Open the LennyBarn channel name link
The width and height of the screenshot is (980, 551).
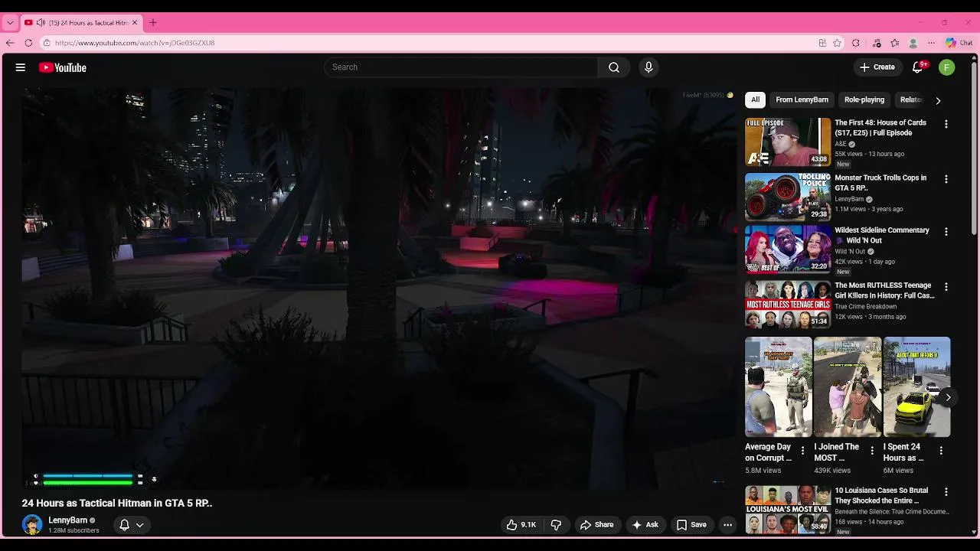(x=68, y=520)
